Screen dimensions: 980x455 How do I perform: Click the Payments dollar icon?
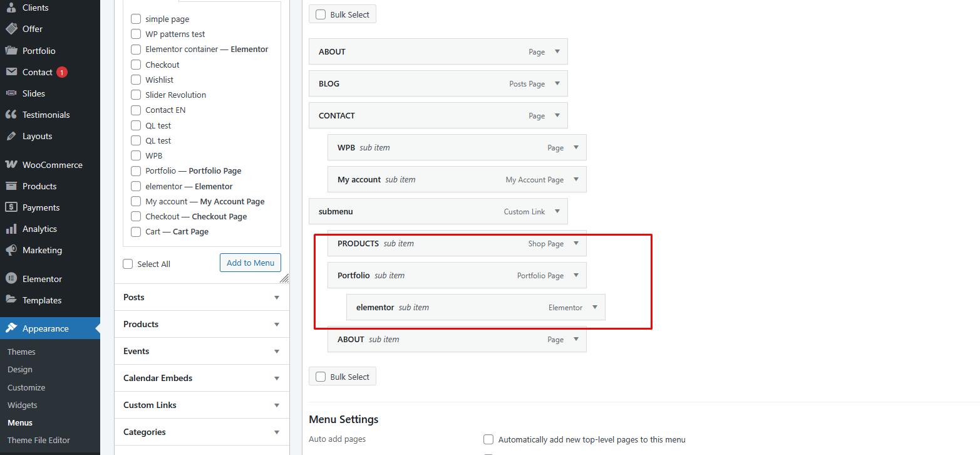[x=11, y=207]
